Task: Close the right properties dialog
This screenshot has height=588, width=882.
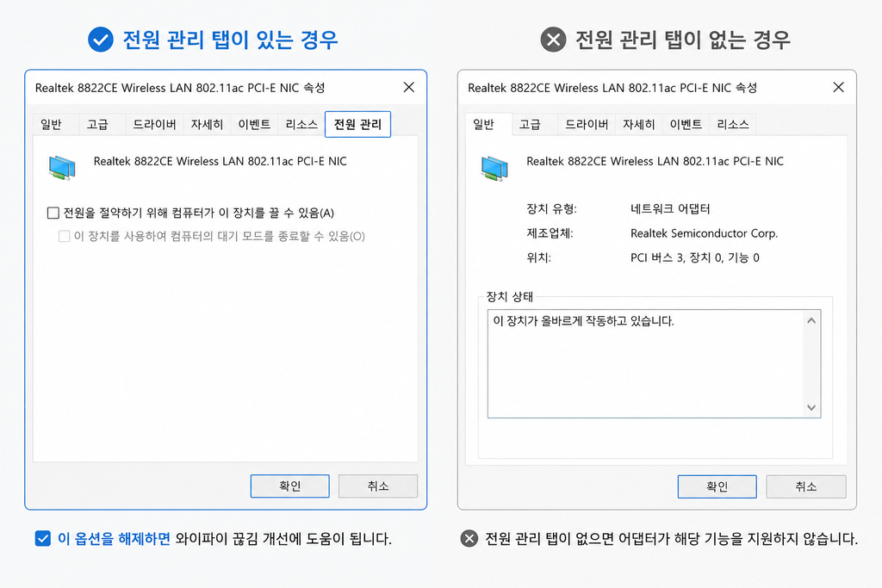Action: [839, 87]
